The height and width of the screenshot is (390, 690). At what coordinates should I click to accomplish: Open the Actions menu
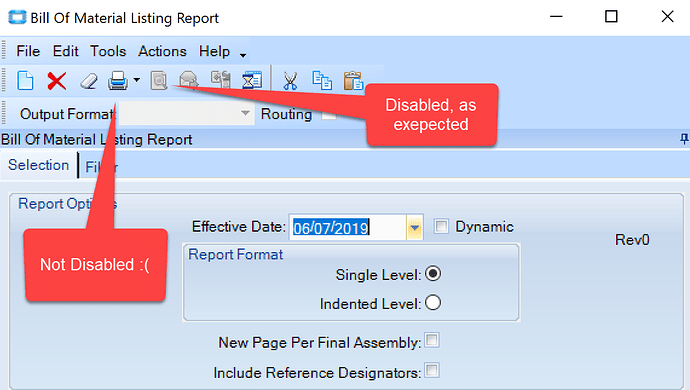tap(162, 52)
